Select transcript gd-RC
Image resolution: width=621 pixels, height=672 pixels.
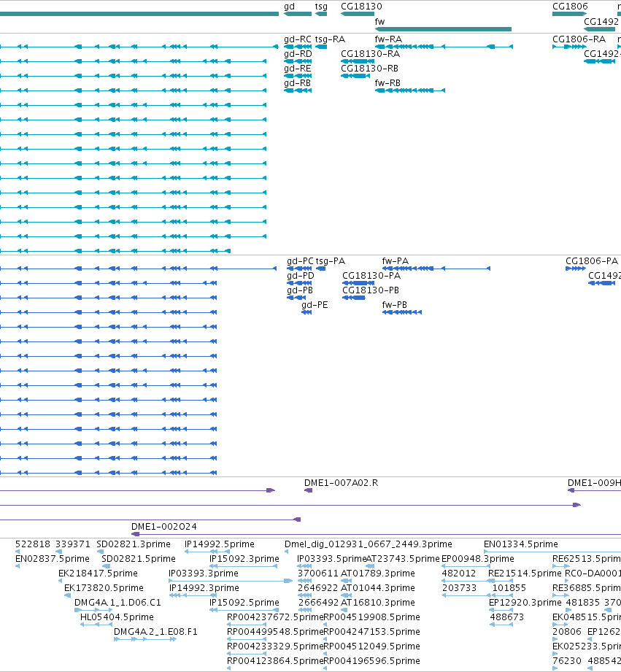click(x=298, y=39)
